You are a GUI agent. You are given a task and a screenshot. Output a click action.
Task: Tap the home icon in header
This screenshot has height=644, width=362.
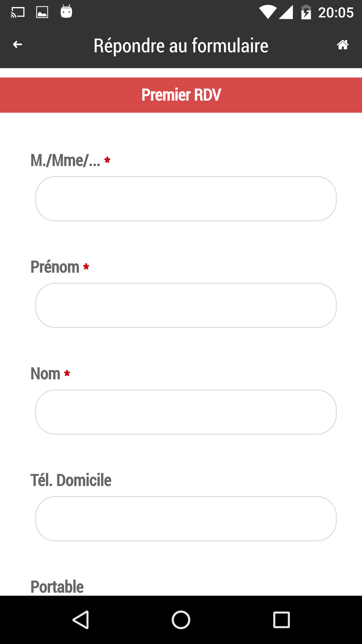tap(343, 45)
